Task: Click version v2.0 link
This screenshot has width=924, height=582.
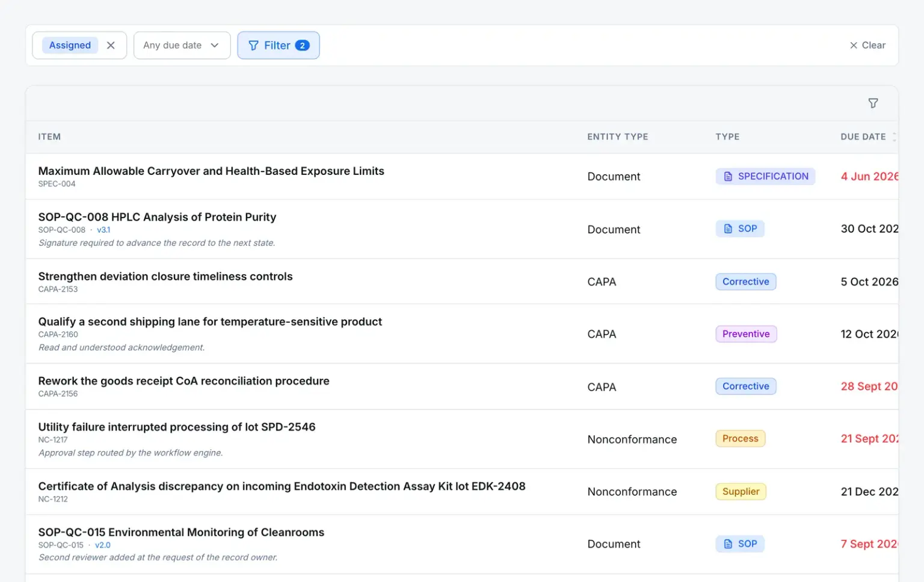Action: pos(103,545)
